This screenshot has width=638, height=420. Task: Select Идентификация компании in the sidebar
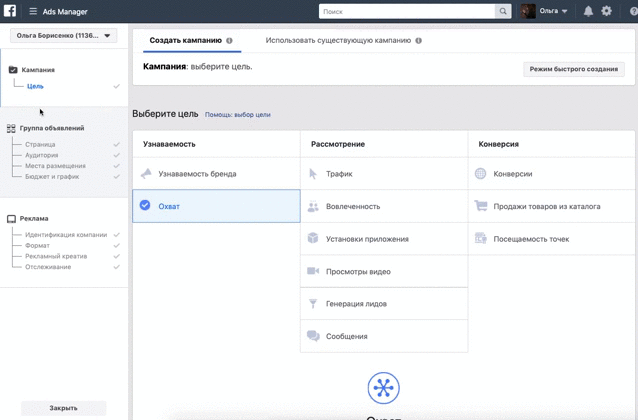pos(66,235)
